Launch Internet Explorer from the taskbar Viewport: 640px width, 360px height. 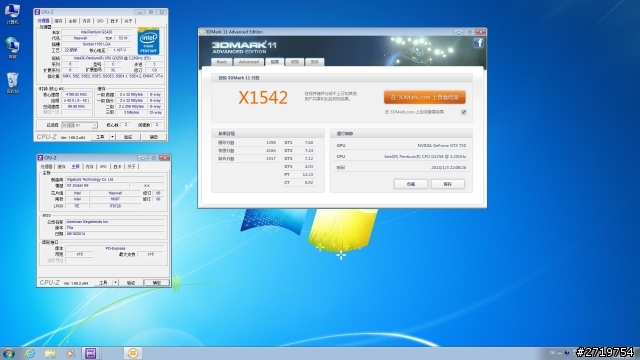click(30, 353)
